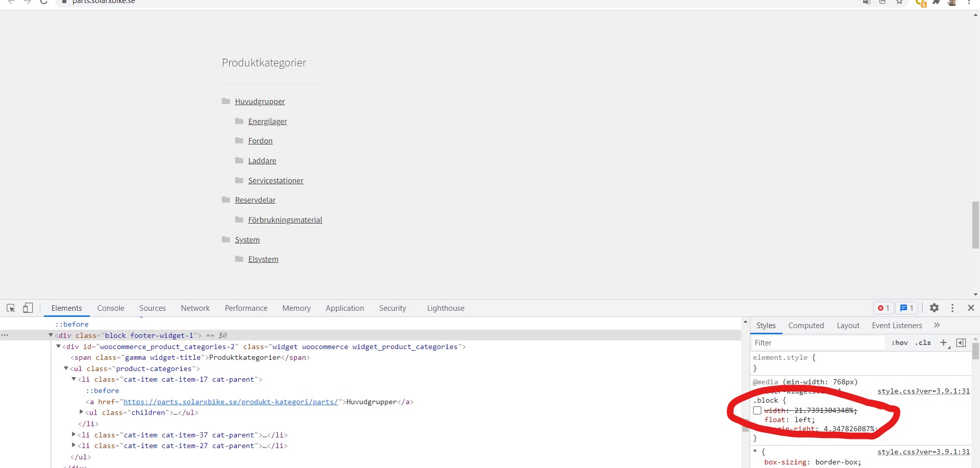Collapse the ul product-categories node

[x=66, y=368]
